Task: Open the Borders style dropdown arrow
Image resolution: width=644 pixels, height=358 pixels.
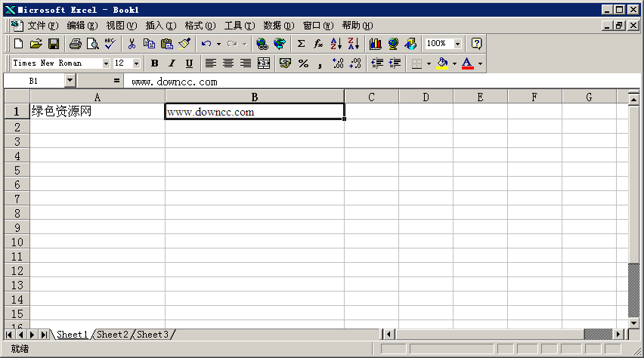Action: 429,63
